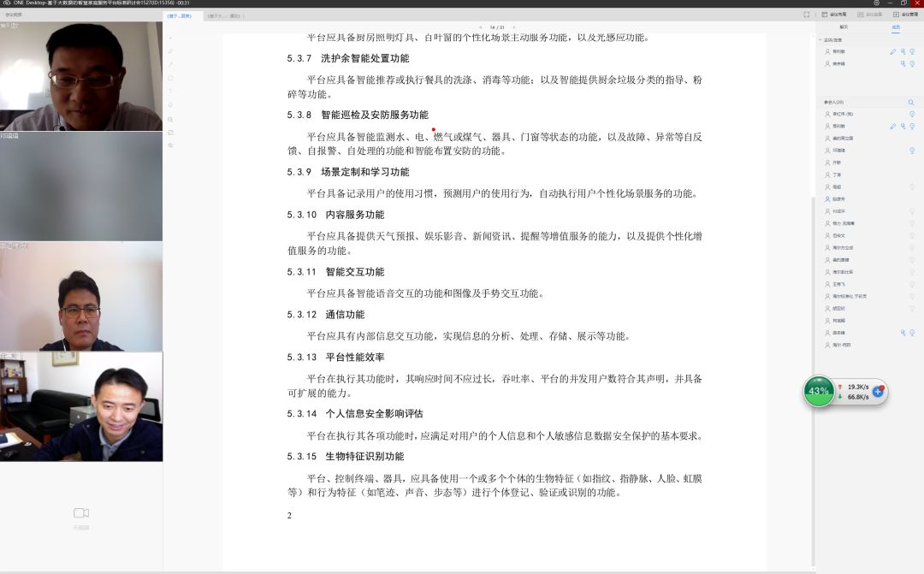
Task: Go to next document page arrow
Action: pyautogui.click(x=514, y=27)
